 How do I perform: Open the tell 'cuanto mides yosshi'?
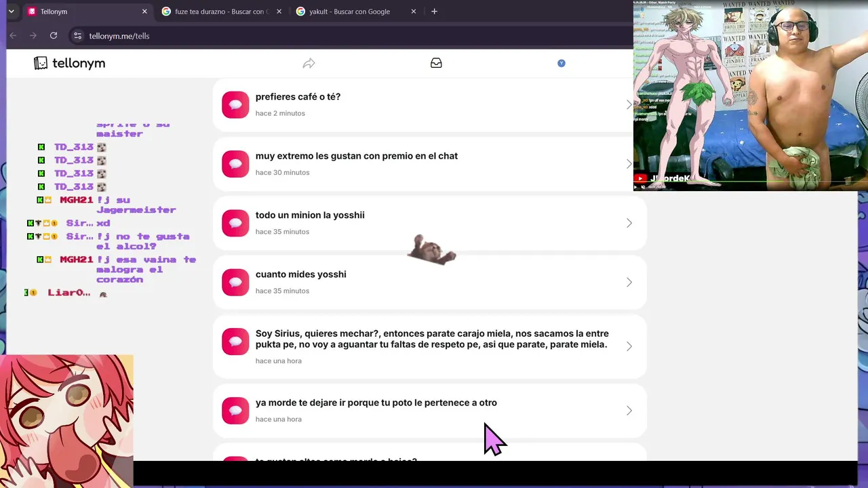pos(429,282)
